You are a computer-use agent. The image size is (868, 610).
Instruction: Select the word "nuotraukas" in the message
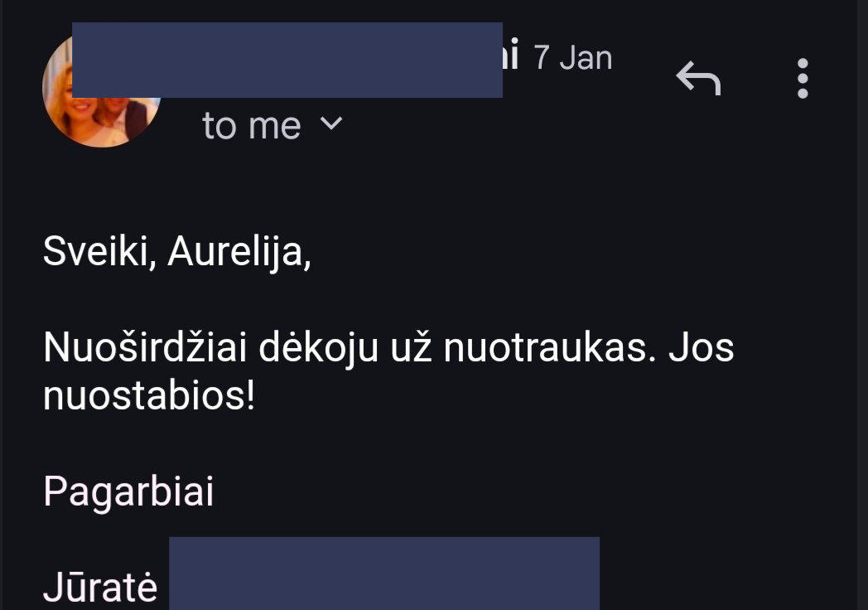pos(550,348)
